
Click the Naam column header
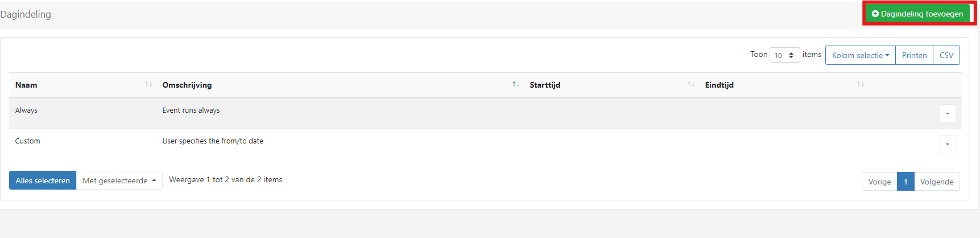pyautogui.click(x=26, y=85)
